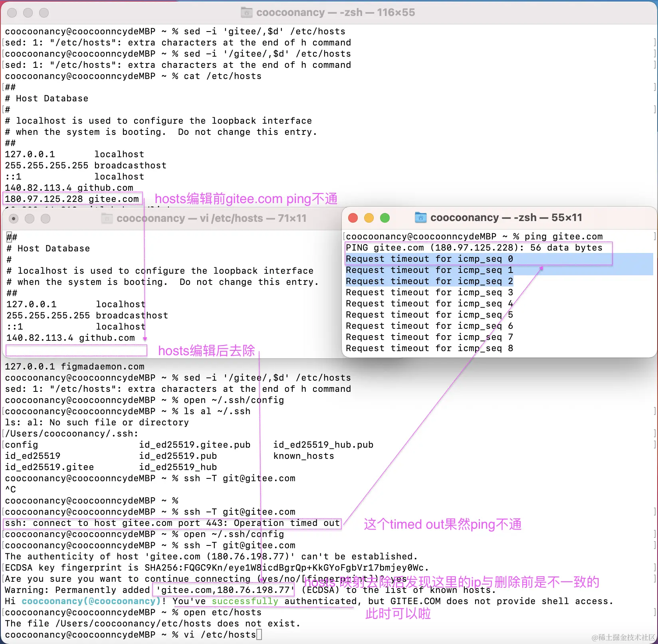
Task: Click the '^C' interrupt line
Action: point(10,490)
